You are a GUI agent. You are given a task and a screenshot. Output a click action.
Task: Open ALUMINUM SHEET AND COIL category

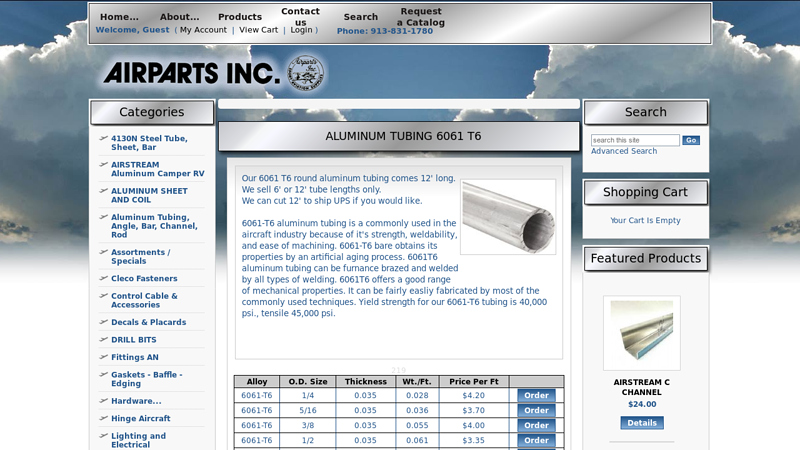point(149,195)
